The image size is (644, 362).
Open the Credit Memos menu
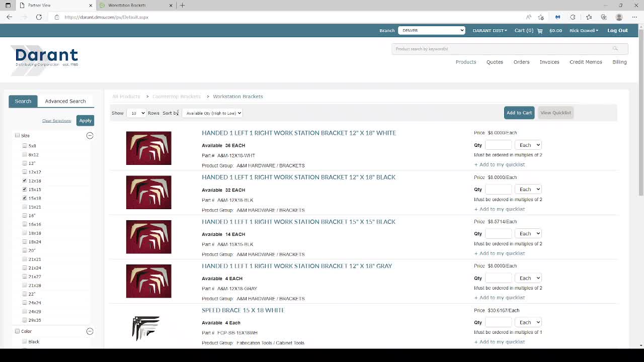[586, 62]
